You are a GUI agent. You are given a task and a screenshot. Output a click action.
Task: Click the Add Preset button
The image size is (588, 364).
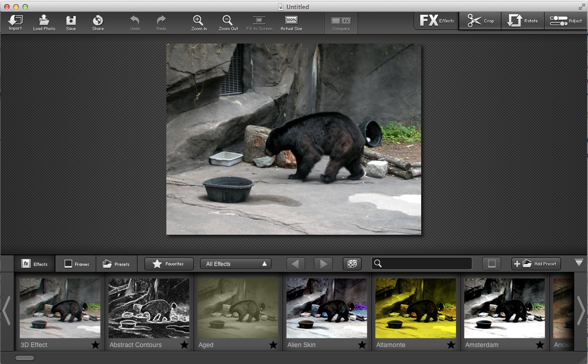pyautogui.click(x=536, y=264)
